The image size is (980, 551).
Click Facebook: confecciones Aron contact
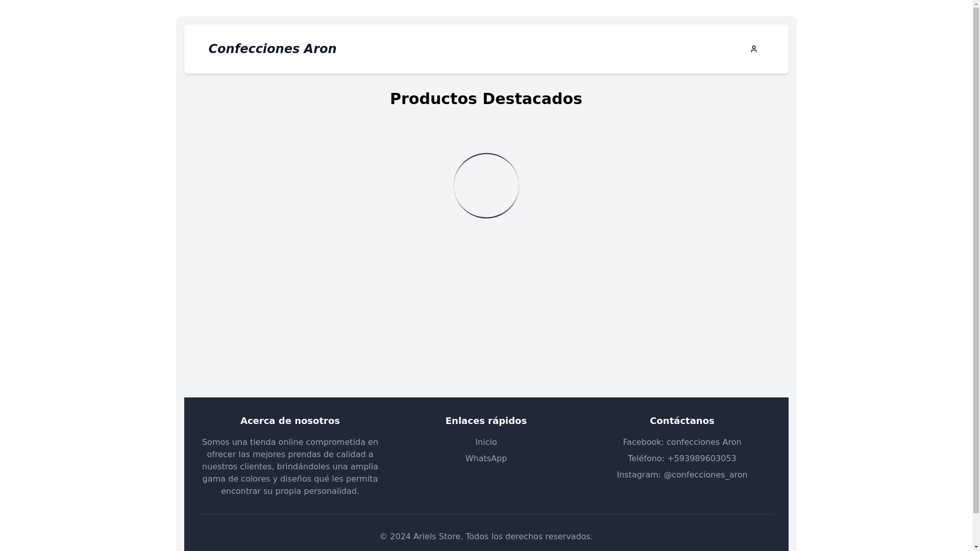point(682,442)
